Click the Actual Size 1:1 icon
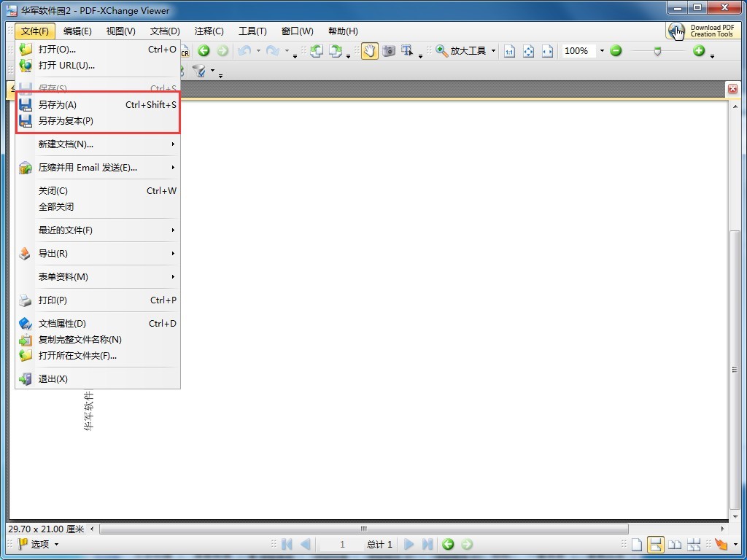Screen dimensions: 747x560 (x=509, y=51)
